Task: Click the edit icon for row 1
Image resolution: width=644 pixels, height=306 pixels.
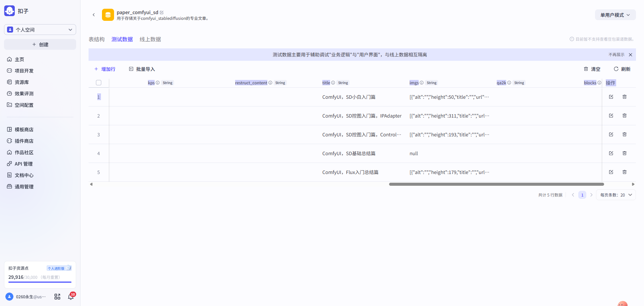Action: 611,97
